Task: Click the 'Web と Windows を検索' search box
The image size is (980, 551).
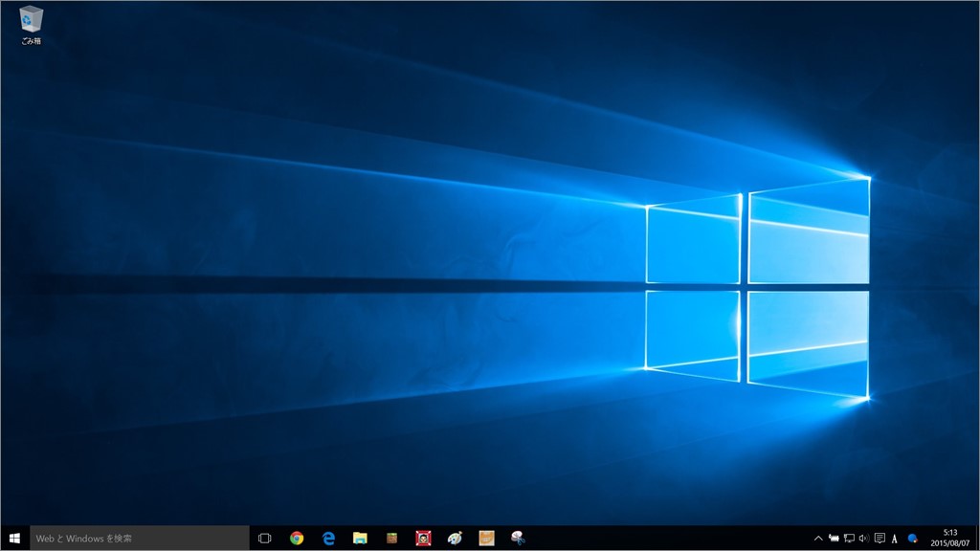Action: 140,539
